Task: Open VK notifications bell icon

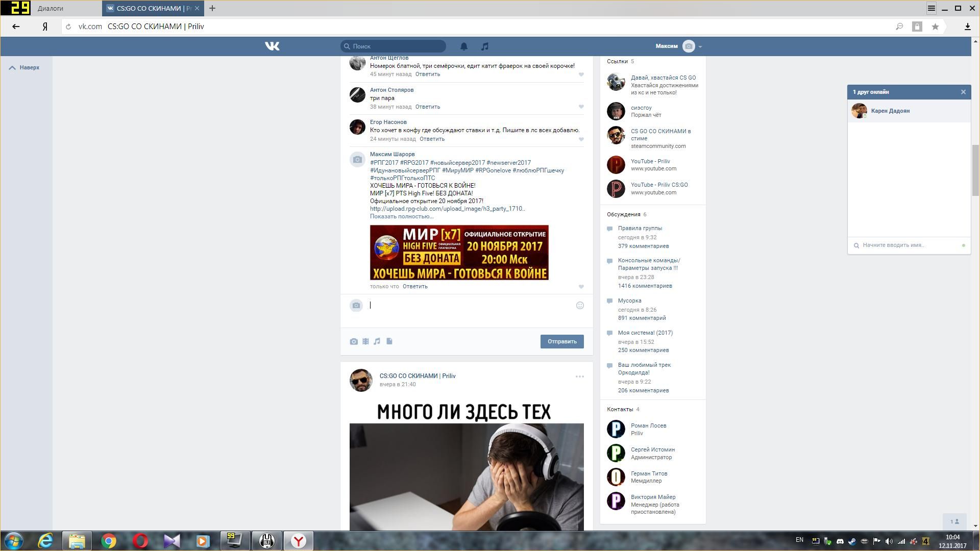Action: [463, 46]
